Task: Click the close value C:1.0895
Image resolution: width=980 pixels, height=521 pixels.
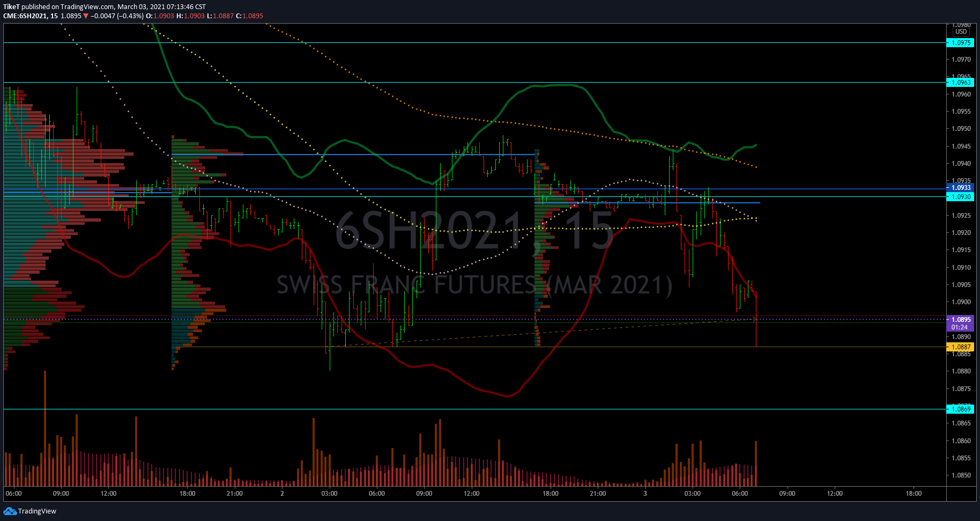Action: point(250,16)
